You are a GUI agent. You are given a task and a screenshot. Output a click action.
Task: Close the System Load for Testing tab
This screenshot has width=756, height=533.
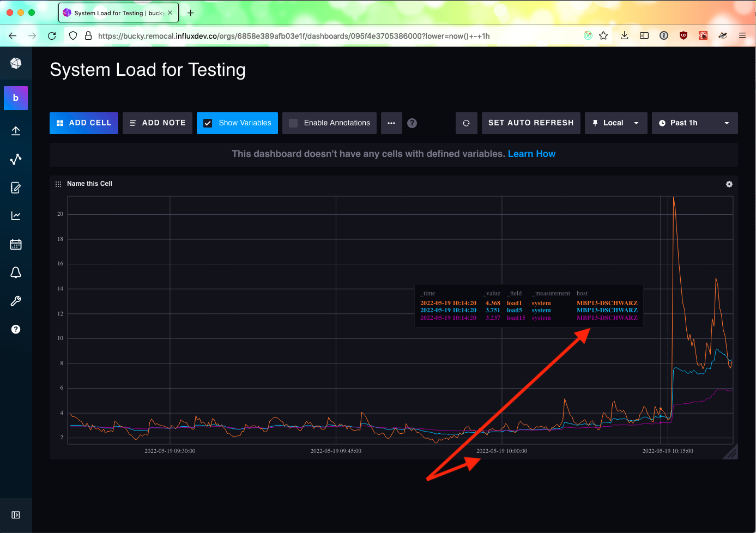tap(170, 13)
